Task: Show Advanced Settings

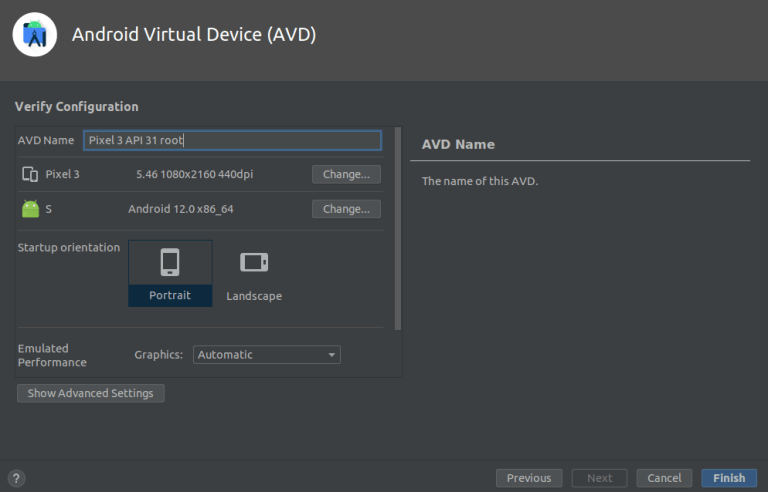Action: (91, 393)
